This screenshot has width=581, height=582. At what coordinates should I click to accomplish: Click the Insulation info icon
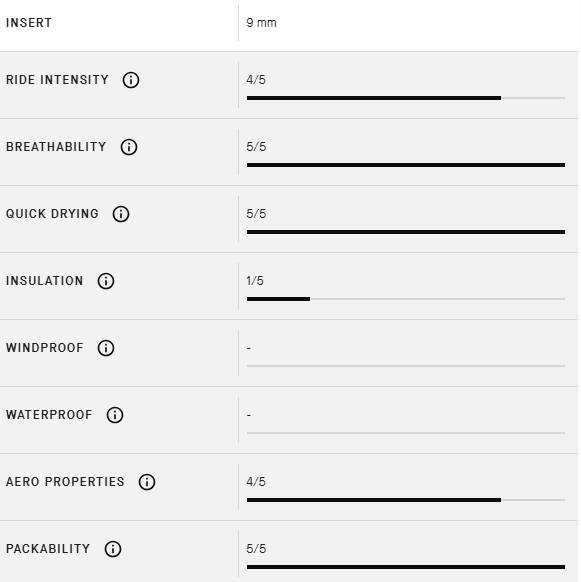point(106,281)
